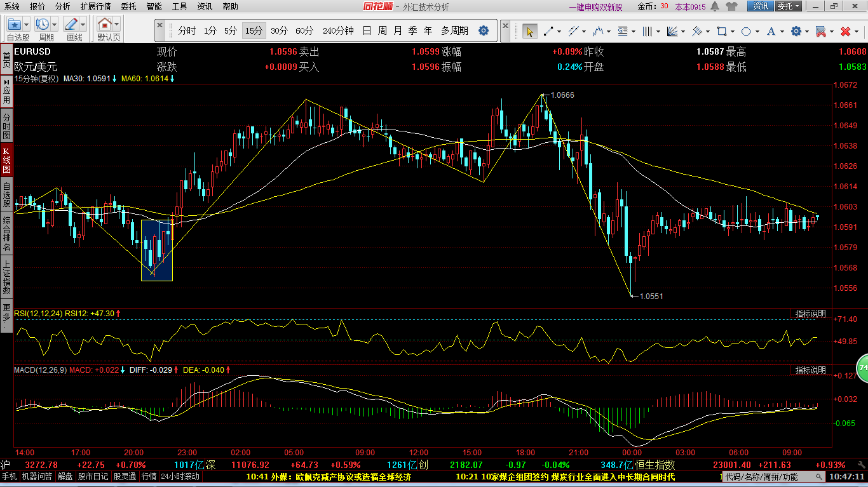Open period settings gear next to 多周期
The image size is (868, 487).
(484, 30)
